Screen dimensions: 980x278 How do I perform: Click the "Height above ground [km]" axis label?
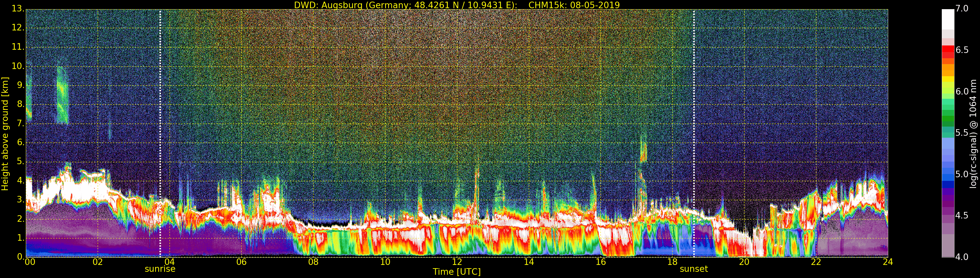coord(5,133)
